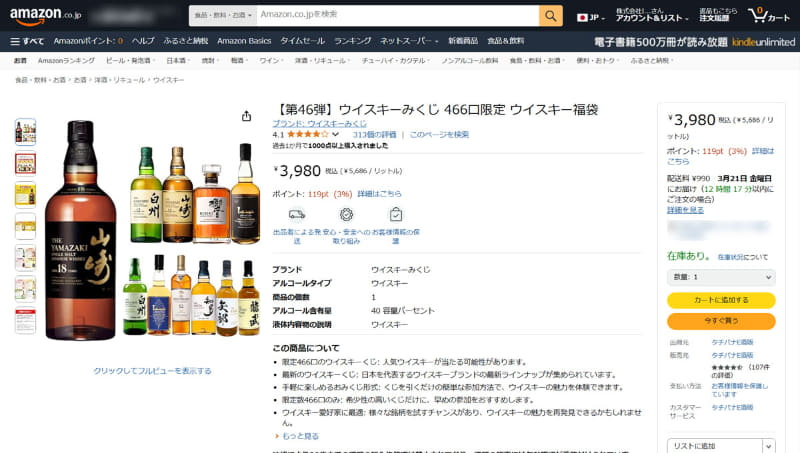
Task: Click カートに追加する button
Action: point(721,300)
